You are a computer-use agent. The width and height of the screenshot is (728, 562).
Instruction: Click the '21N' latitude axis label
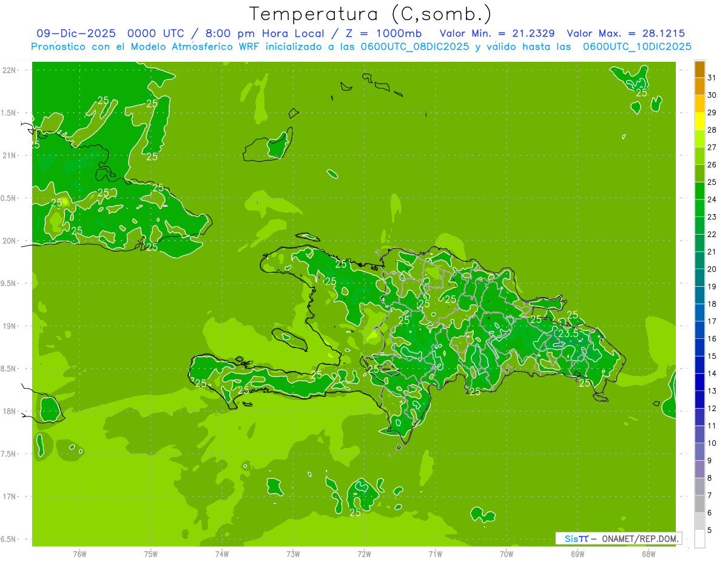click(9, 155)
